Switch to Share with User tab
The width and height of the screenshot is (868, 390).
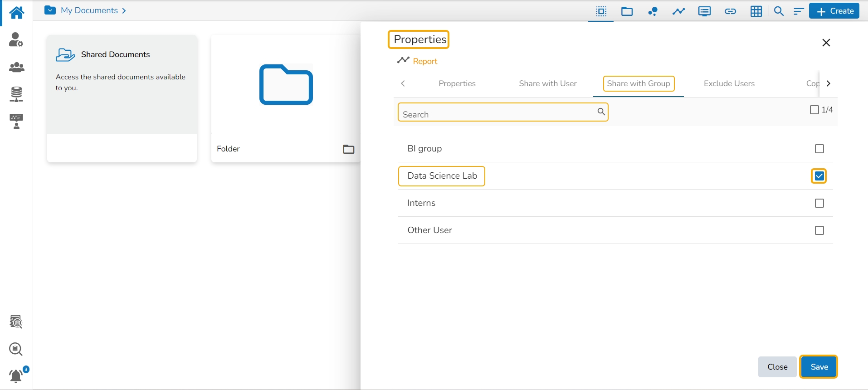coord(547,83)
